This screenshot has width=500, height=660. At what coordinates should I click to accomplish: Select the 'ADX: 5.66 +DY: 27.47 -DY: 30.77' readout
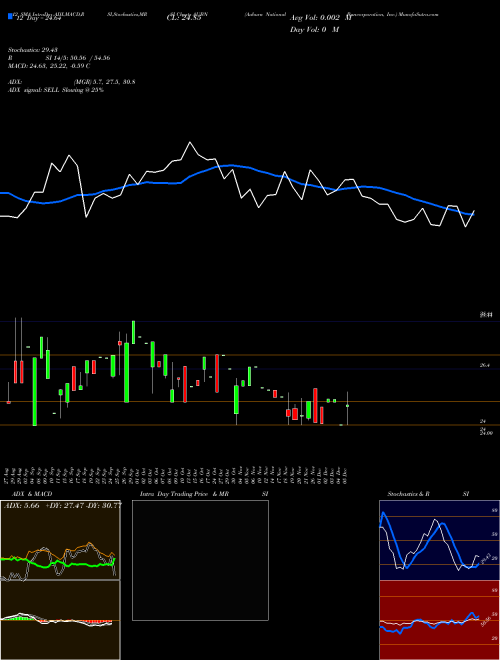pyautogui.click(x=63, y=505)
